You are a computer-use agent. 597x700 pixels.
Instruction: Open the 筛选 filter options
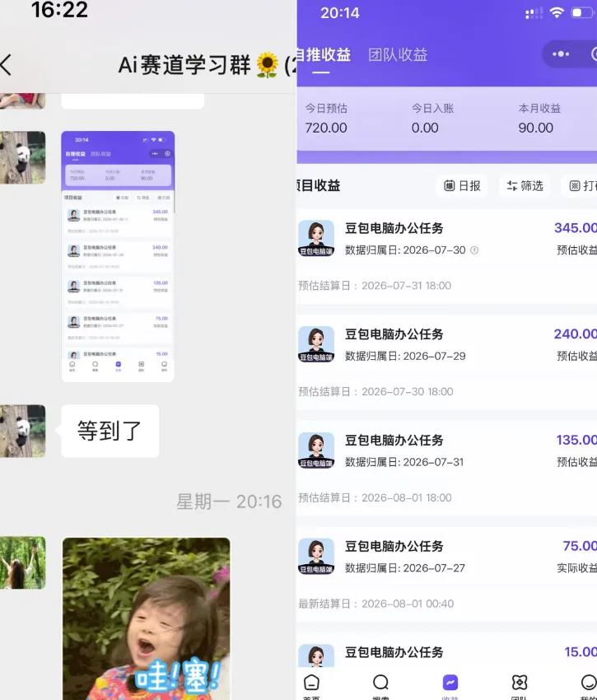(x=525, y=186)
